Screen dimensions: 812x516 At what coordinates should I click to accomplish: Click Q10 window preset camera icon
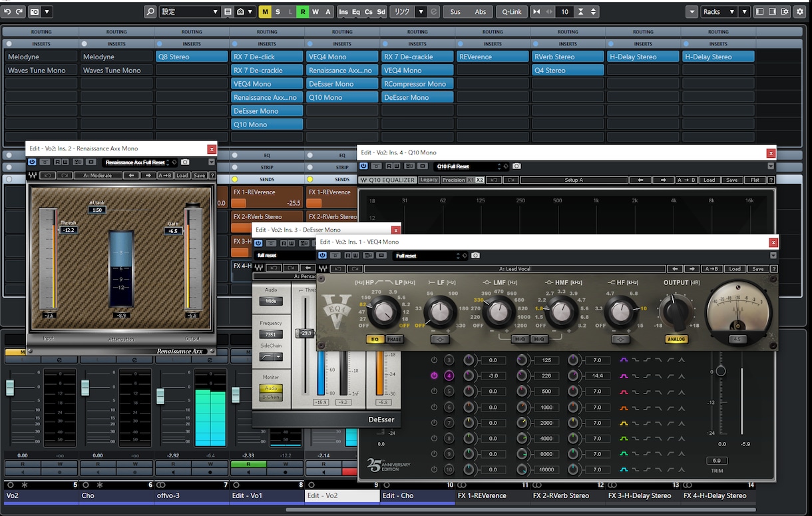pyautogui.click(x=516, y=166)
